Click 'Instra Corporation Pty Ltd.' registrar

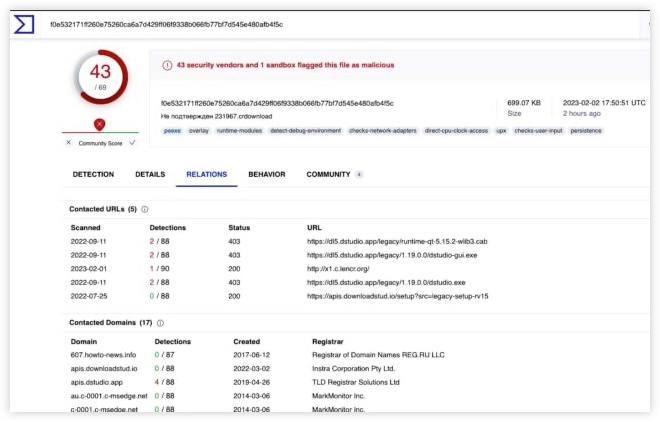tap(354, 369)
